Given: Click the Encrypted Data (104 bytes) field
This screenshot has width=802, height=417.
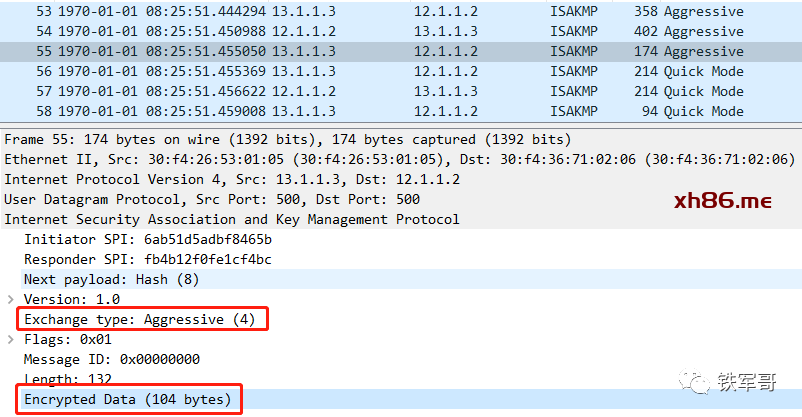Looking at the screenshot, I should [x=127, y=399].
